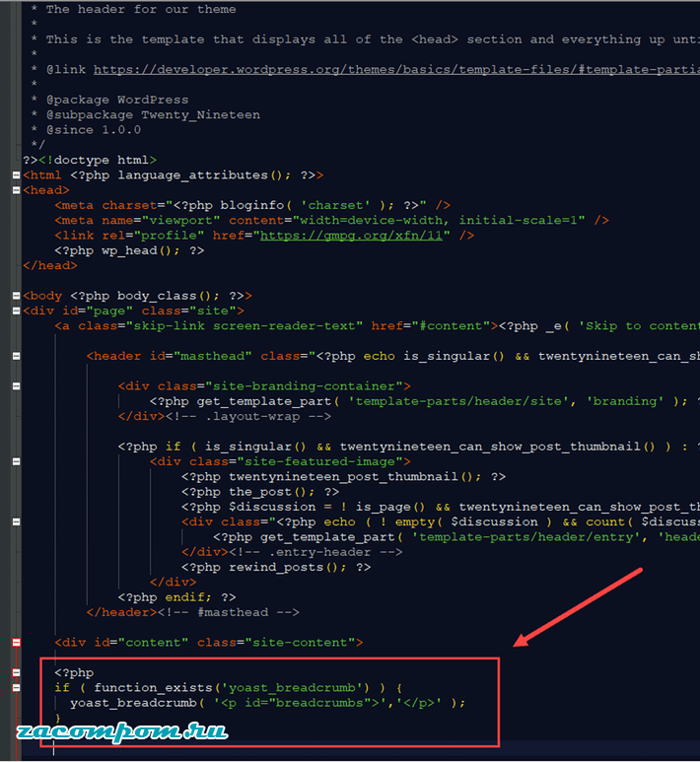This screenshot has height=762, width=700.
Task: Collapse the html tag fold marker
Action: coord(16,174)
